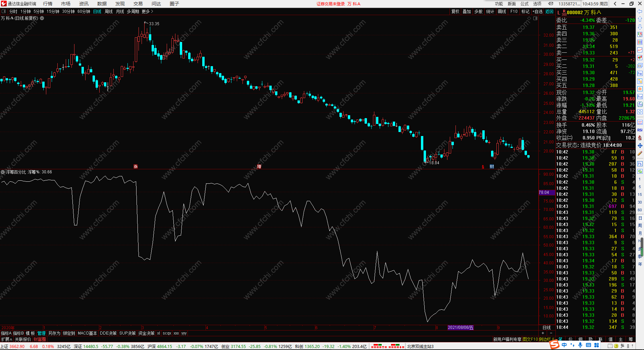Click the back arrow icon in right sidebar

(x=640, y=11)
